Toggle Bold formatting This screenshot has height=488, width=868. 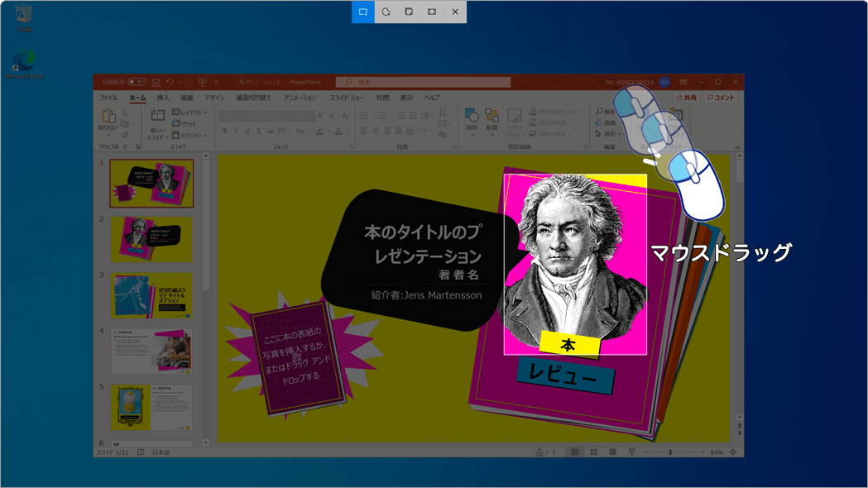(x=225, y=132)
